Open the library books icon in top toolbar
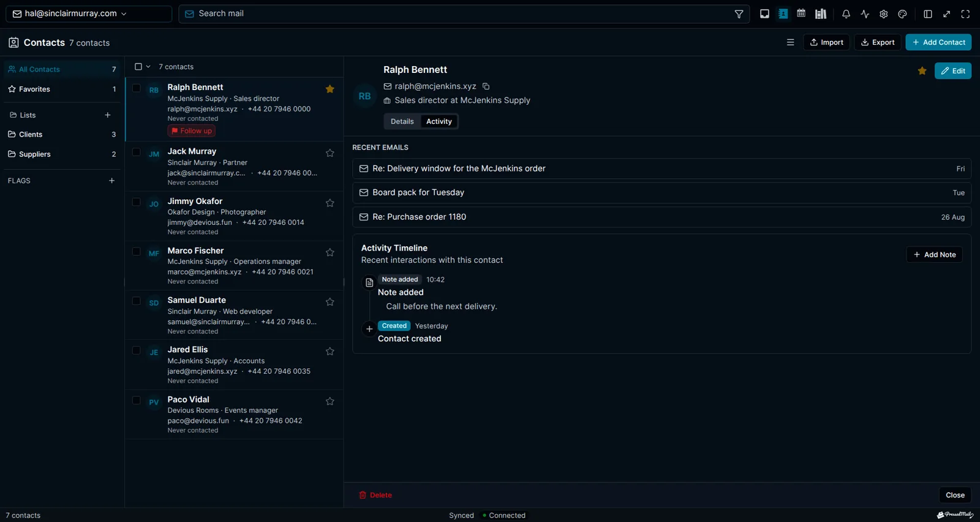The height and width of the screenshot is (522, 980). [x=821, y=14]
